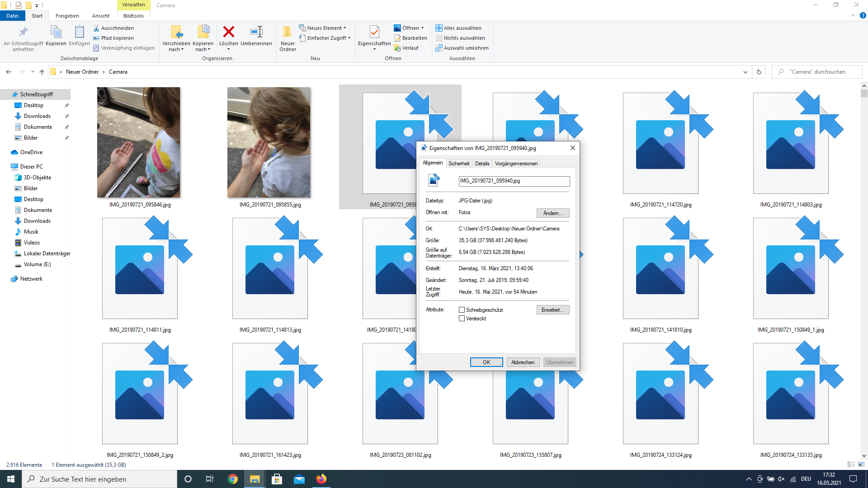The width and height of the screenshot is (868, 488).
Task: Open the Neues Element dropdown
Action: coord(322,28)
